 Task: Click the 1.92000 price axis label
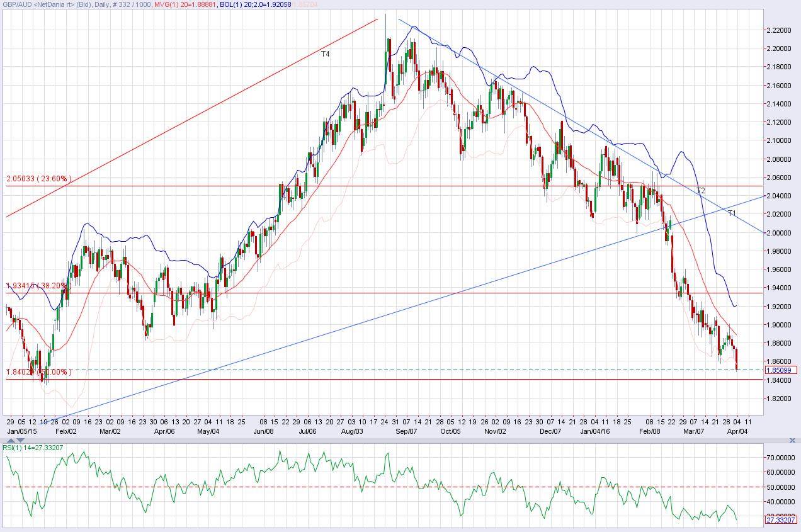780,307
